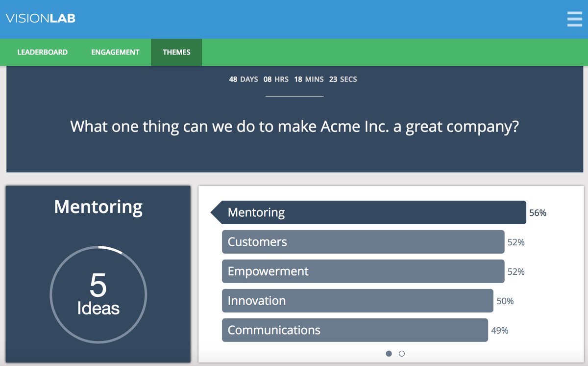Switch to the Leaderboard tab
Image resolution: width=588 pixels, height=366 pixels.
tap(42, 52)
